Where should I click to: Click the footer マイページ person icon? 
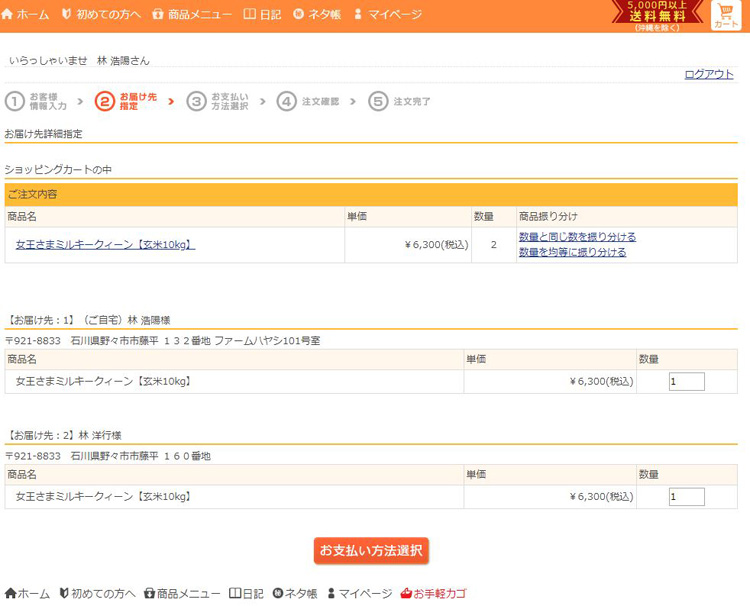click(x=331, y=593)
